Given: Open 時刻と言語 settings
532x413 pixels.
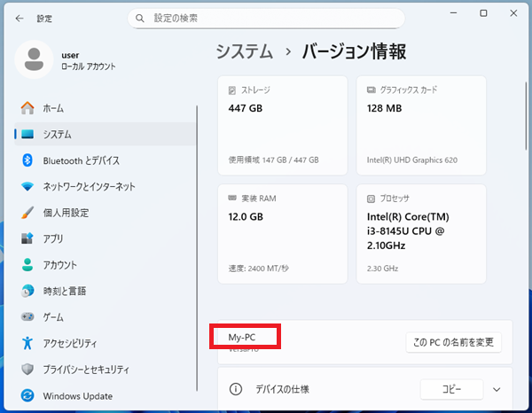Looking at the screenshot, I should (x=105, y=291).
